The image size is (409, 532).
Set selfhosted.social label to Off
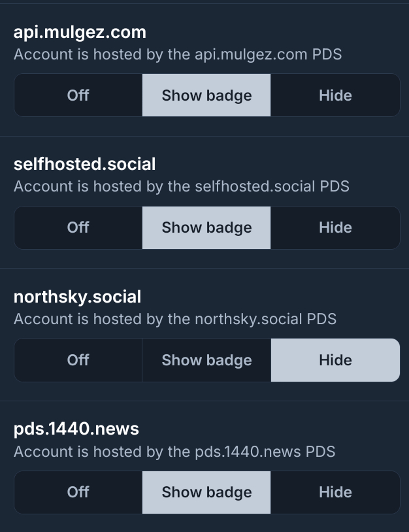pos(78,227)
